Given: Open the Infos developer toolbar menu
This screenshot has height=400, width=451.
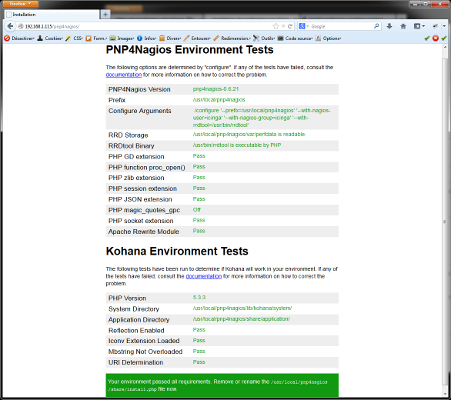Looking at the screenshot, I should pyautogui.click(x=146, y=38).
